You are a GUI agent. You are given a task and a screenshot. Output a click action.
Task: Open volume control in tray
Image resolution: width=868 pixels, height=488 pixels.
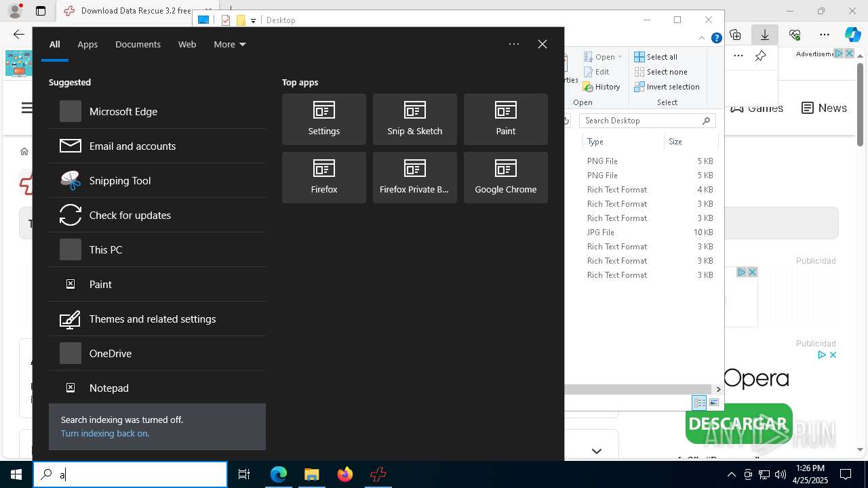coord(781,474)
